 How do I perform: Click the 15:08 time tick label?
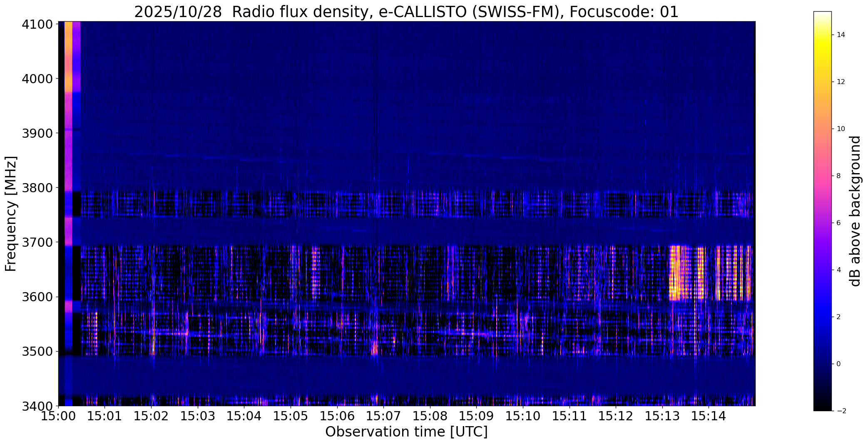(x=430, y=416)
